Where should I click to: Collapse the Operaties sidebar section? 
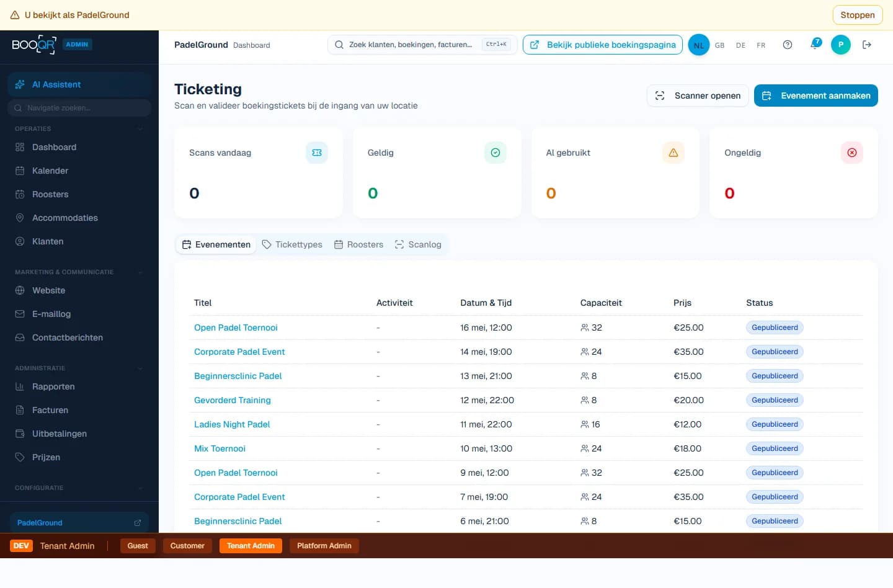[x=140, y=129]
